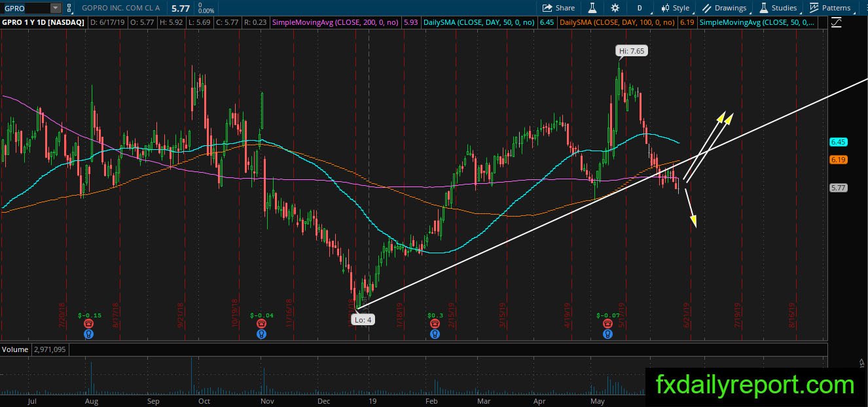Screen dimensions: 868x407
Task: Click the GOPRO INC. COM CL A description
Action: pos(122,9)
